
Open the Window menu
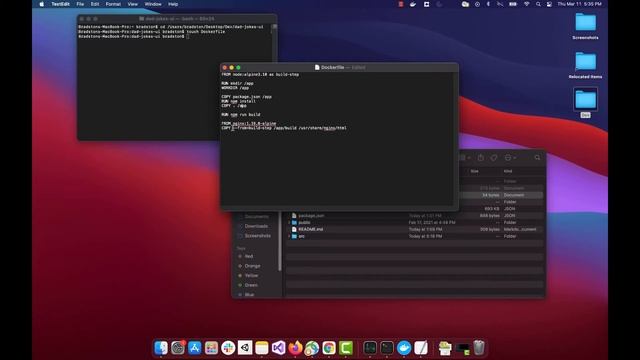click(153, 4)
